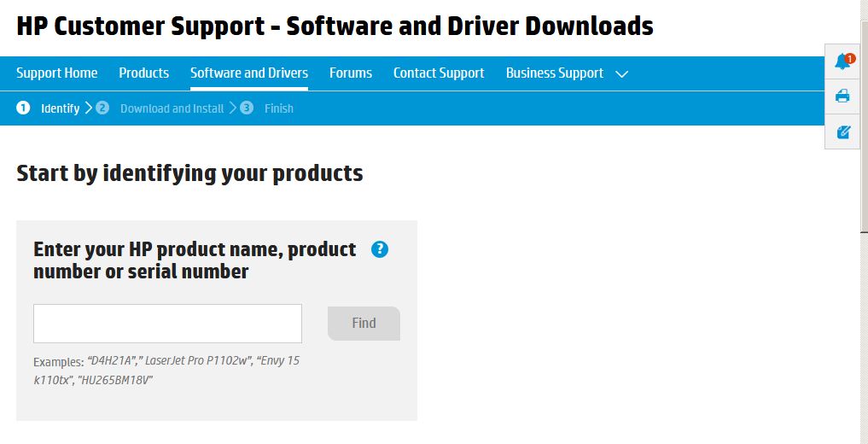
Task: Select step 1 Identify
Action: click(48, 108)
